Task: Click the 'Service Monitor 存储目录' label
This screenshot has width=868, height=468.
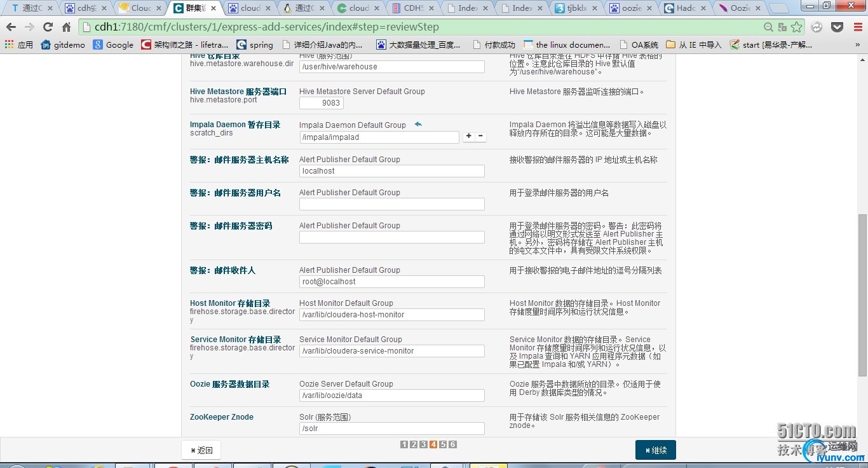Action: (236, 340)
